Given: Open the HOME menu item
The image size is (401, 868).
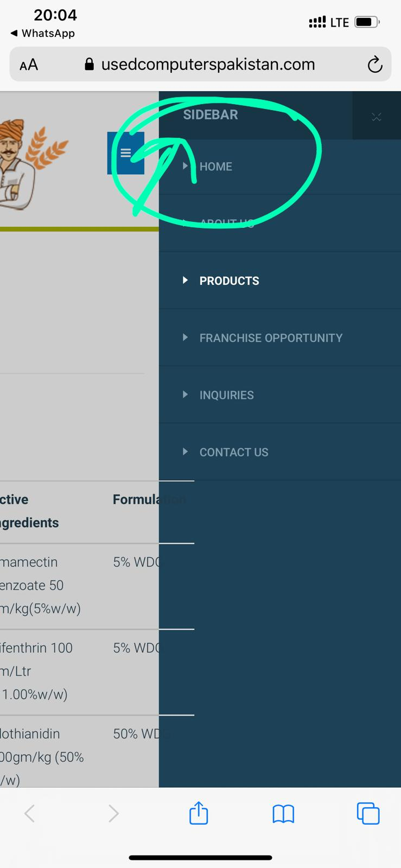Looking at the screenshot, I should pyautogui.click(x=216, y=167).
